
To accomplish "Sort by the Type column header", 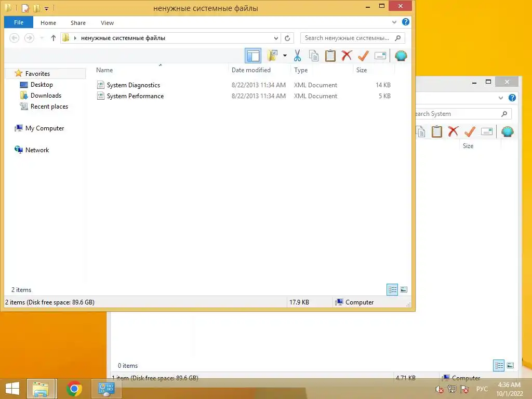I will (301, 70).
